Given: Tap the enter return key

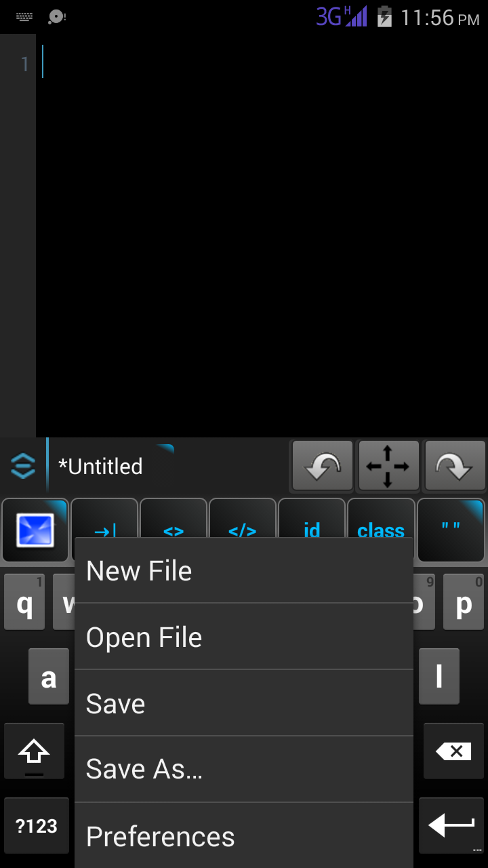Looking at the screenshot, I should coord(451,825).
